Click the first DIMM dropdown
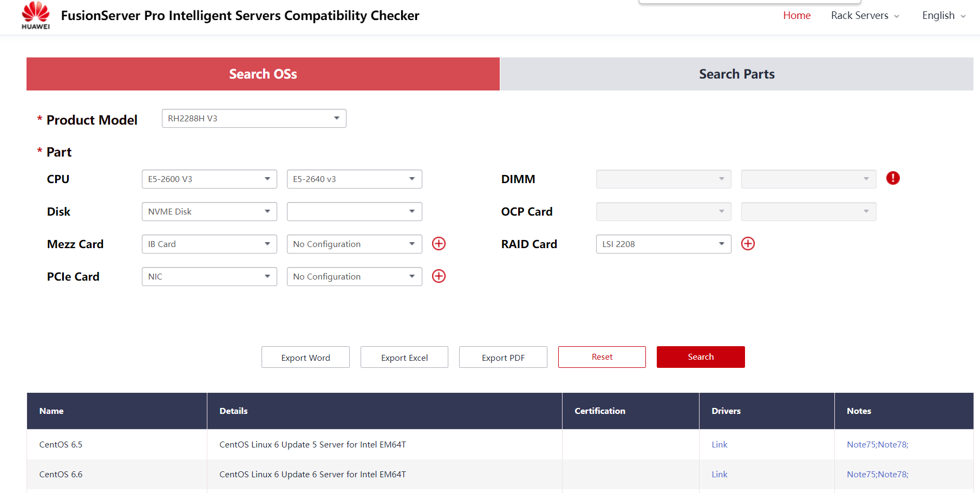This screenshot has width=980, height=493. point(663,179)
